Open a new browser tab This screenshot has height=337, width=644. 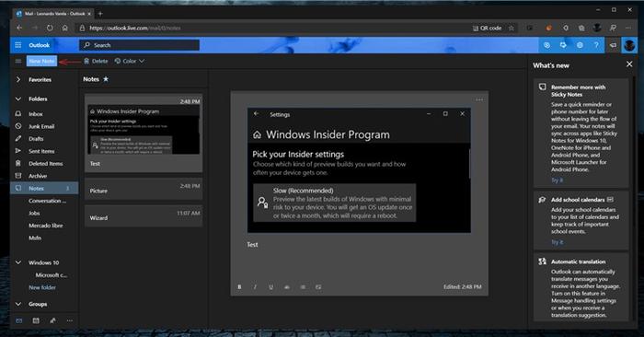100,14
